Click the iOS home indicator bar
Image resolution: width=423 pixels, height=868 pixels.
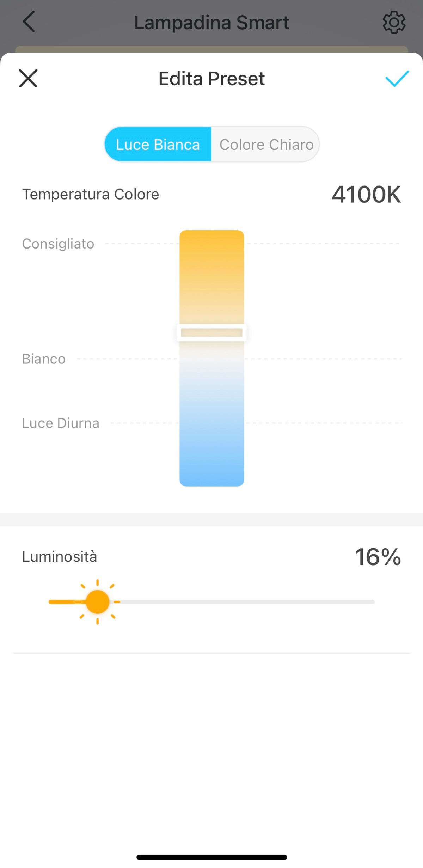tap(211, 857)
